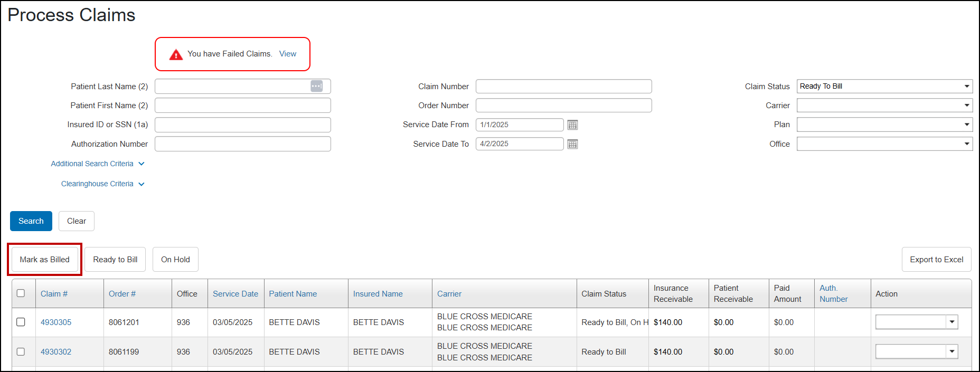Focus the Claim Number field
Viewport: 980px width, 372px height.
pos(564,86)
